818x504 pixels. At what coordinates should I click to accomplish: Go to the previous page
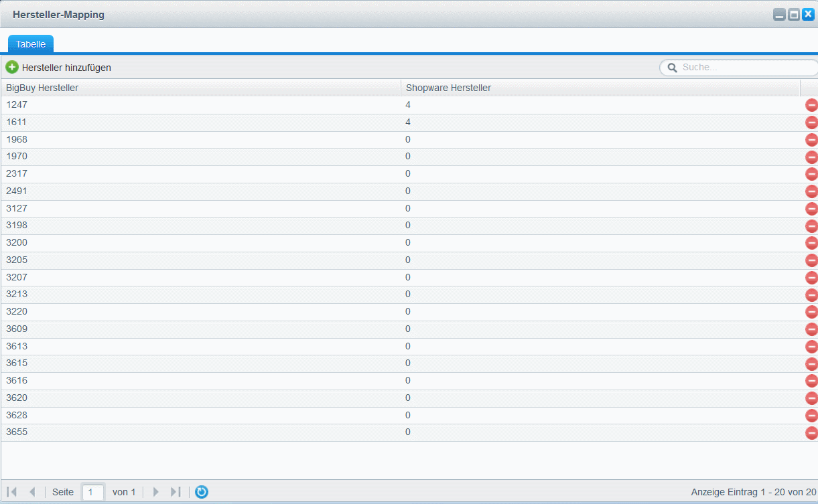pos(31,492)
